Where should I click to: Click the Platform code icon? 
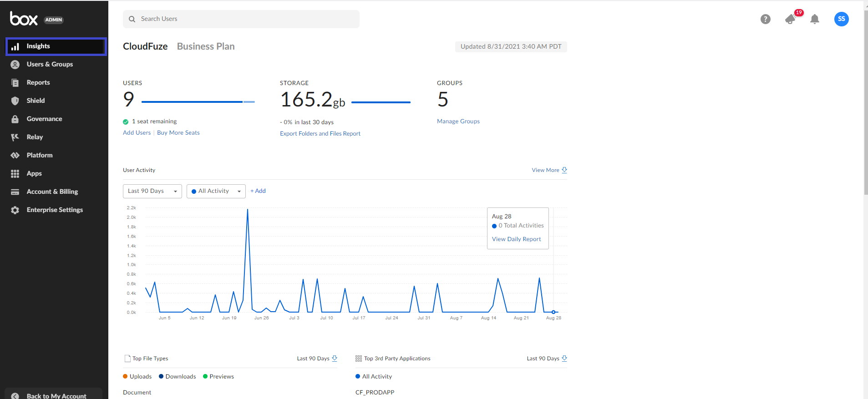click(15, 156)
